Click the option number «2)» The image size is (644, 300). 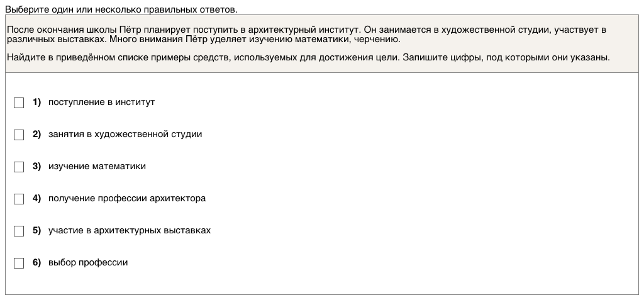click(x=36, y=134)
